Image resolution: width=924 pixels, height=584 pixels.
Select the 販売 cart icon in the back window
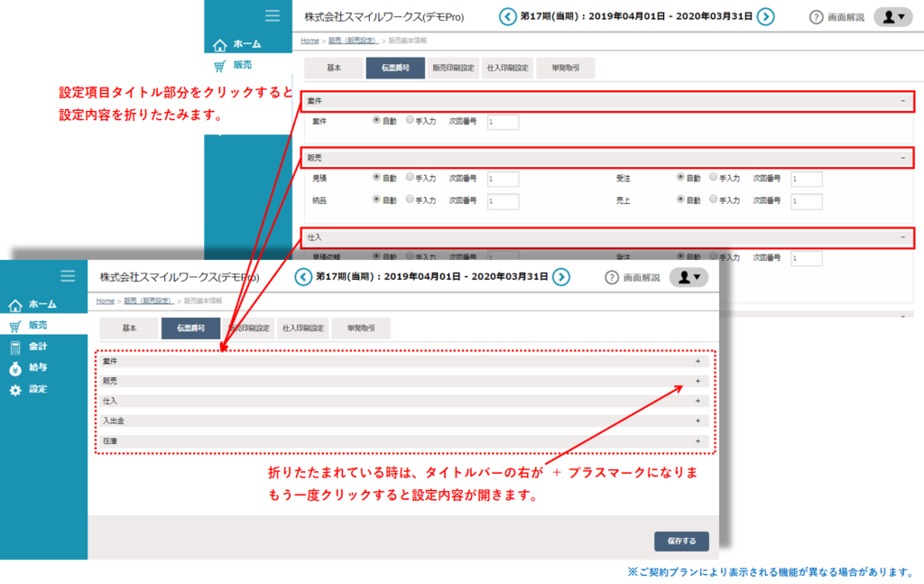click(x=219, y=66)
